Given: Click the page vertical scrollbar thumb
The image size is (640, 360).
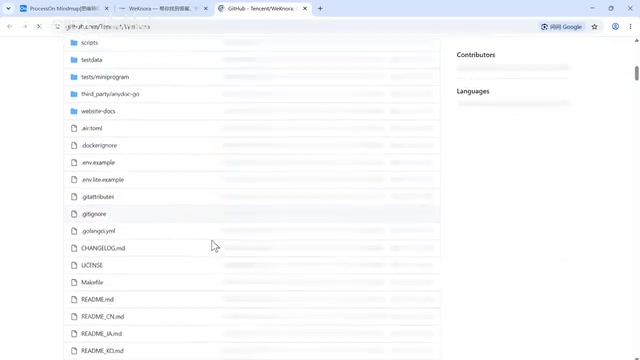Looking at the screenshot, I should click(x=636, y=73).
